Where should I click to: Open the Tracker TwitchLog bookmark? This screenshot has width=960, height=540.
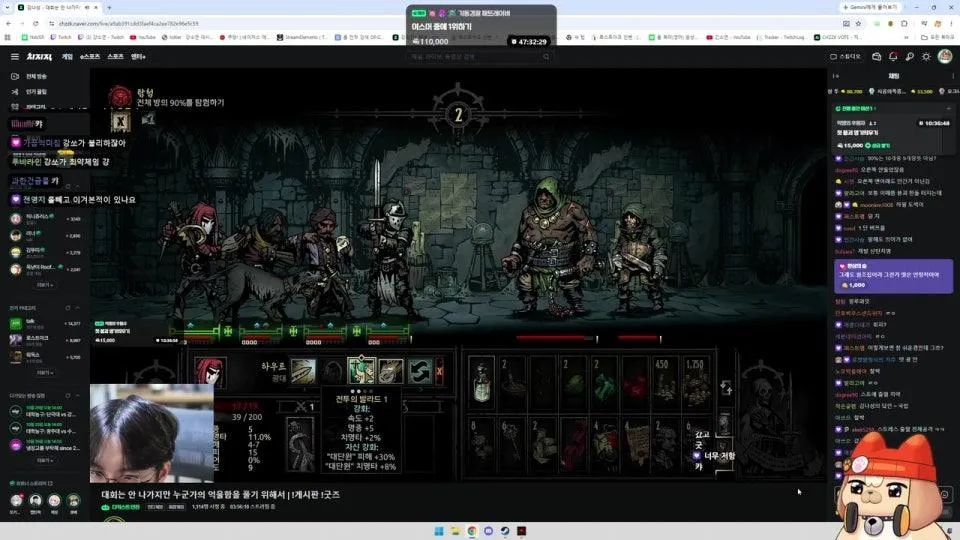coord(781,37)
